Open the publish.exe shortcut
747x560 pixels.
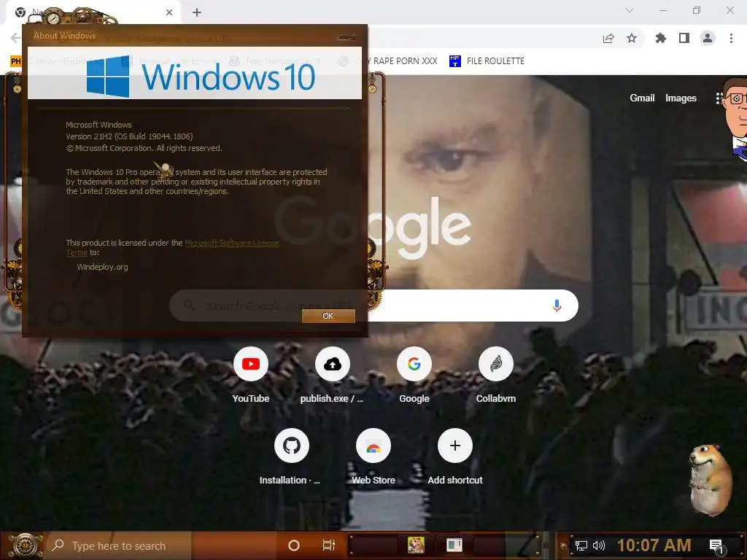[x=332, y=375]
